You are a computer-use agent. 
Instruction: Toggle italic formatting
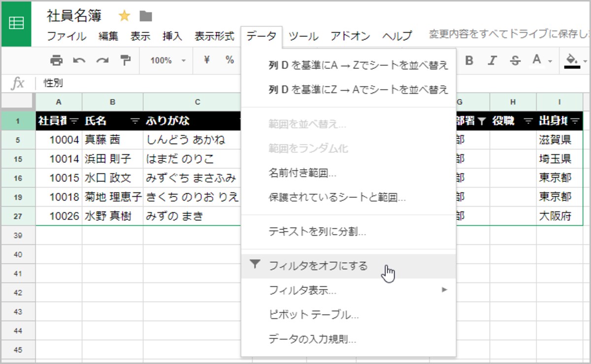[492, 61]
